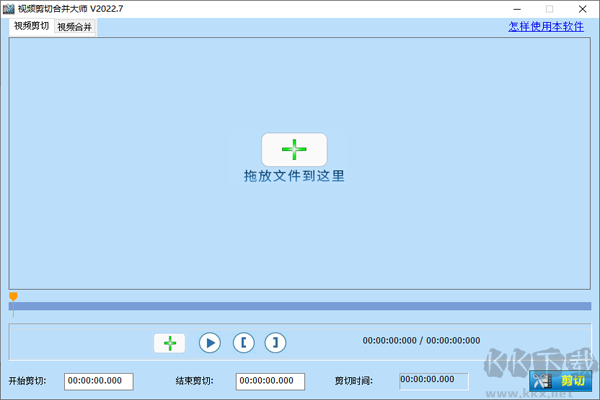Set cut end with the right bracket button

[x=275, y=343]
